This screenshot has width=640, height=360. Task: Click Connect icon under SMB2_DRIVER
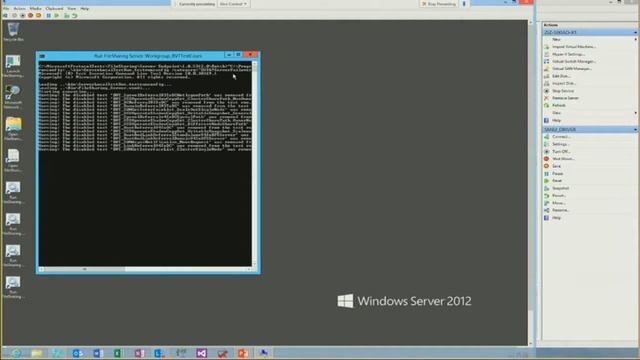(547, 137)
